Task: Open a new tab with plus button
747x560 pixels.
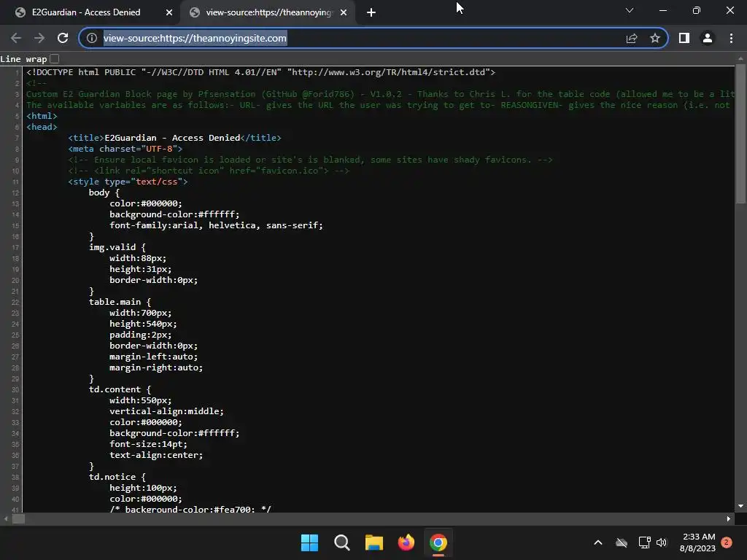Action: [x=371, y=12]
